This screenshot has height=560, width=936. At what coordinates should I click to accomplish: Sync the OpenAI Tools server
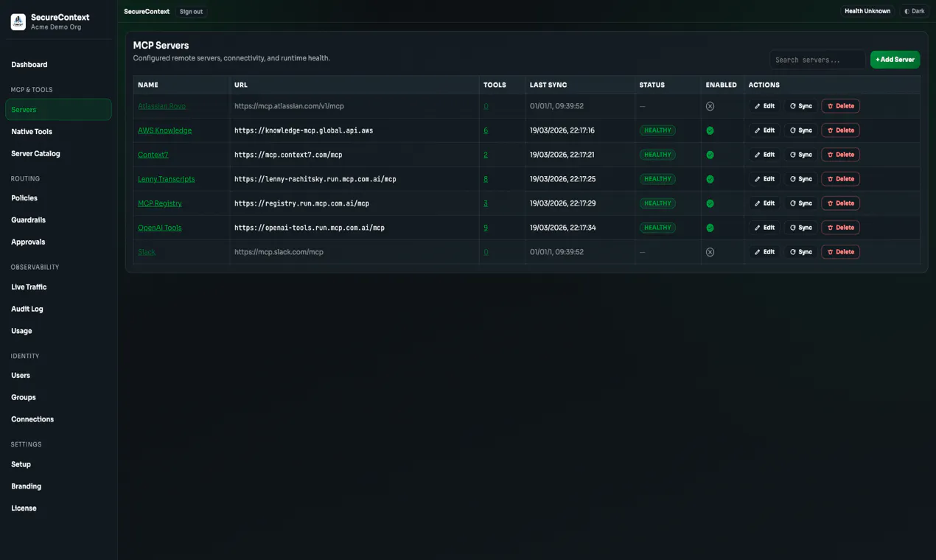click(801, 228)
